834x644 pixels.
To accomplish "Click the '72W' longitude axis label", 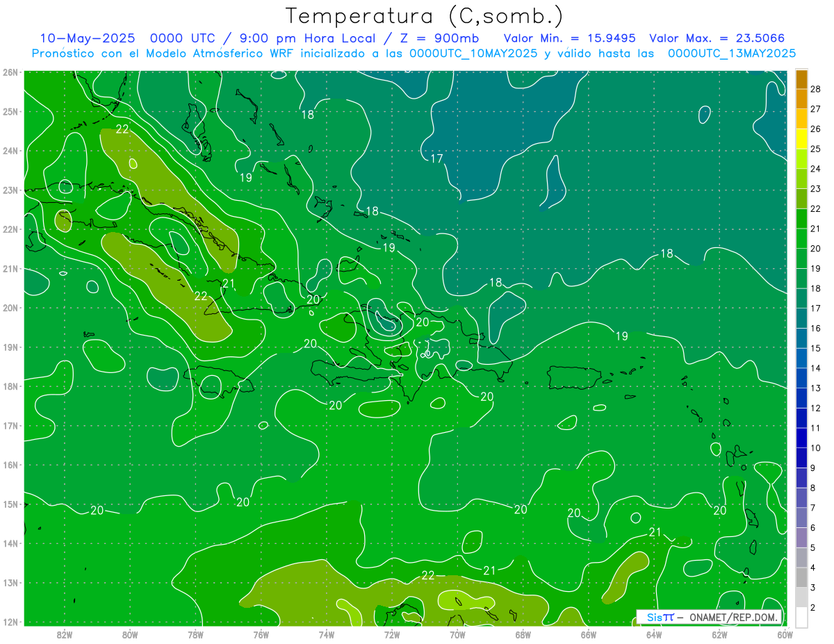I will (x=391, y=634).
